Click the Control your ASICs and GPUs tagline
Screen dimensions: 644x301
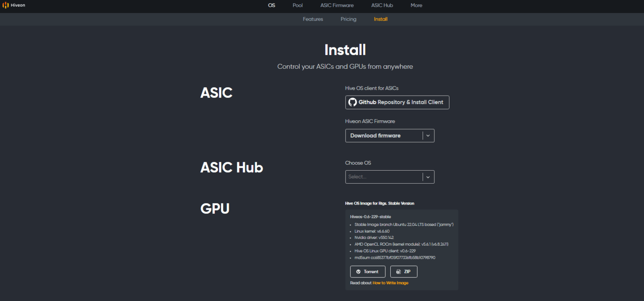(x=345, y=67)
